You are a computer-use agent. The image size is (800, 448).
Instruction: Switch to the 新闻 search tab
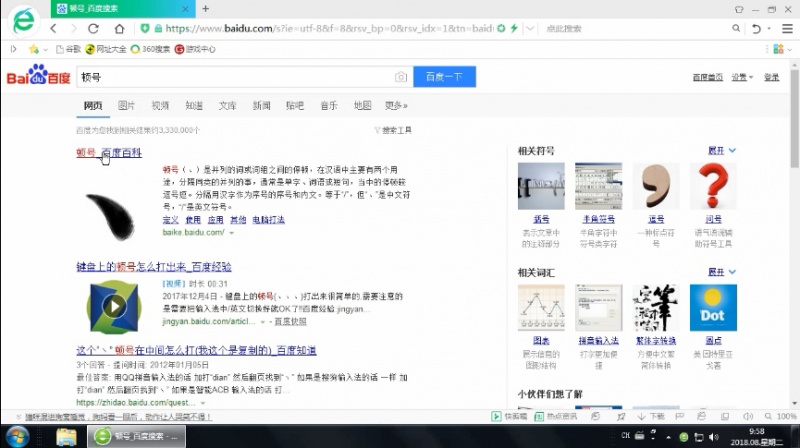(x=261, y=106)
